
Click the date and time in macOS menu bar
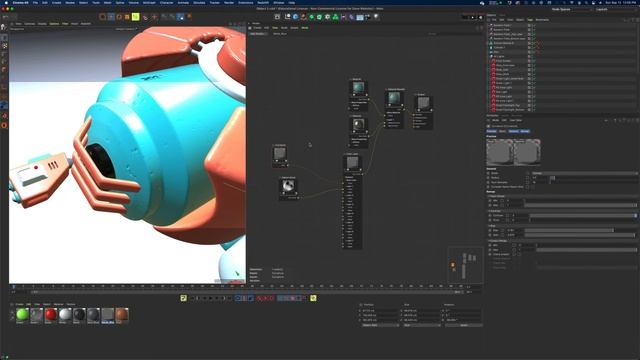point(622,2)
